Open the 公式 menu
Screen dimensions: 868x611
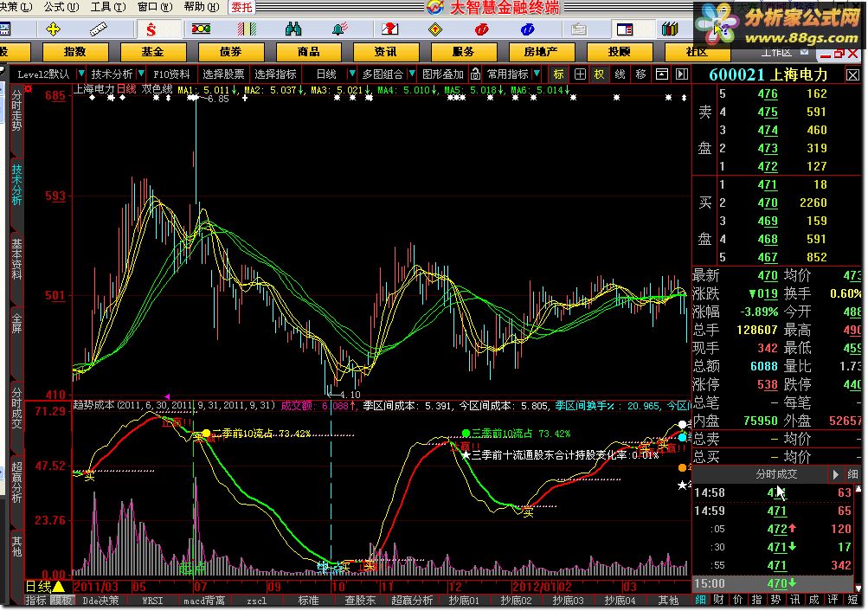point(61,7)
